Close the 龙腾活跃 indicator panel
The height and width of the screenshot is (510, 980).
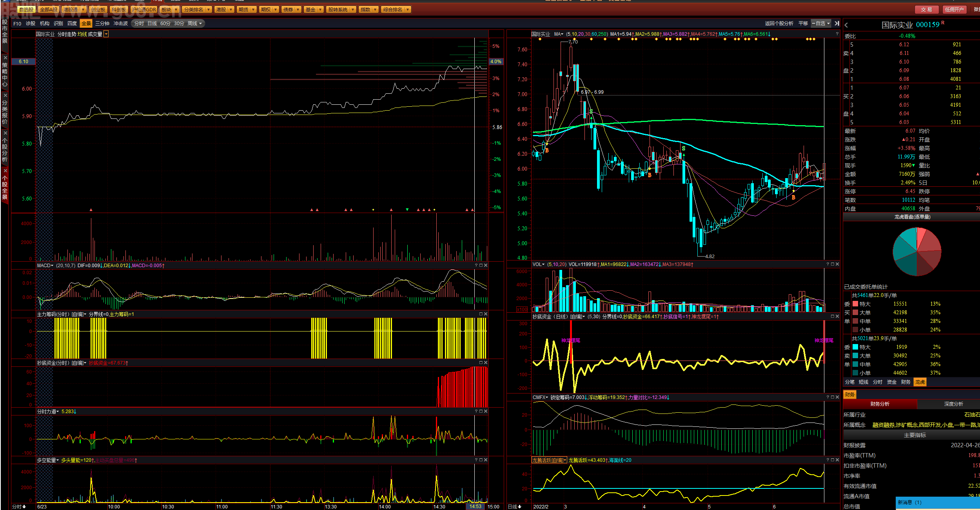837,460
